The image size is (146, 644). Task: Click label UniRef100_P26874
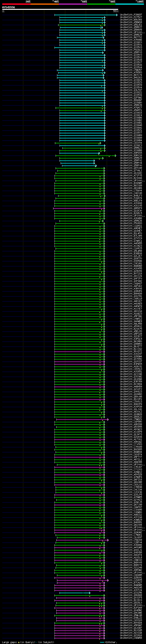[131, 198]
